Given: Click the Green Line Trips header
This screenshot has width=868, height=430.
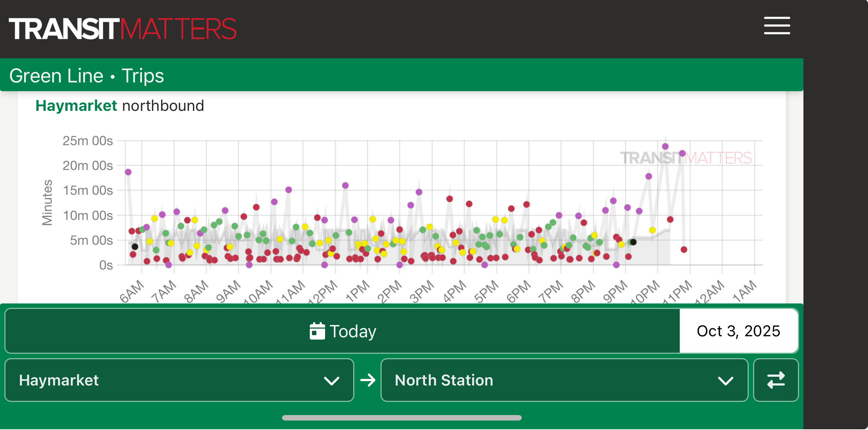Looking at the screenshot, I should (x=86, y=75).
